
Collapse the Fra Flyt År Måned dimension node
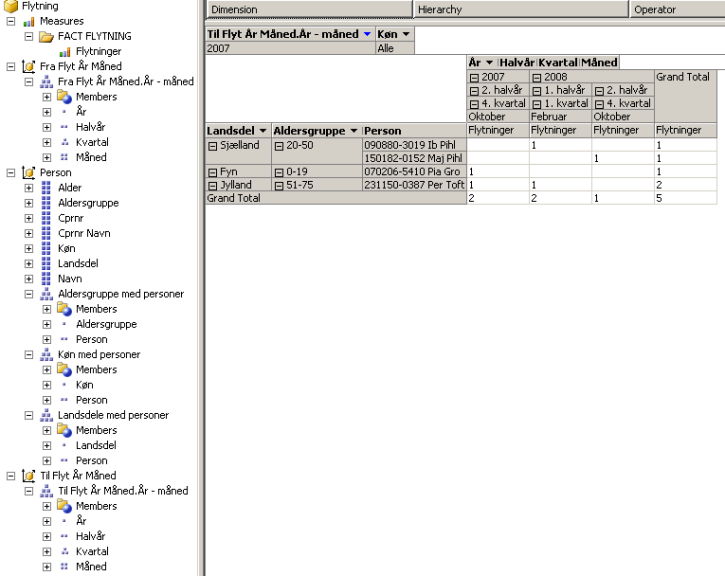tap(11, 67)
